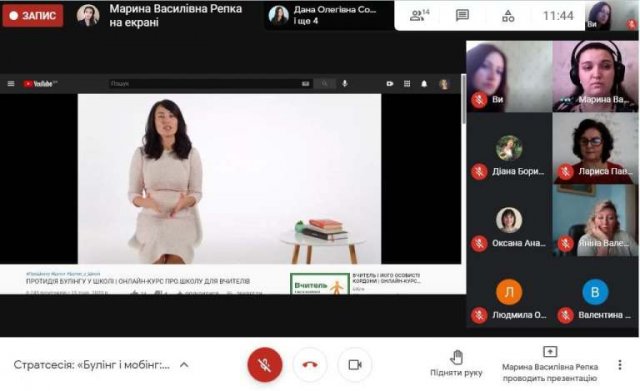Click the ЗАПИС recording indicator
Viewport: 640px width, 391px height.
[x=33, y=16]
